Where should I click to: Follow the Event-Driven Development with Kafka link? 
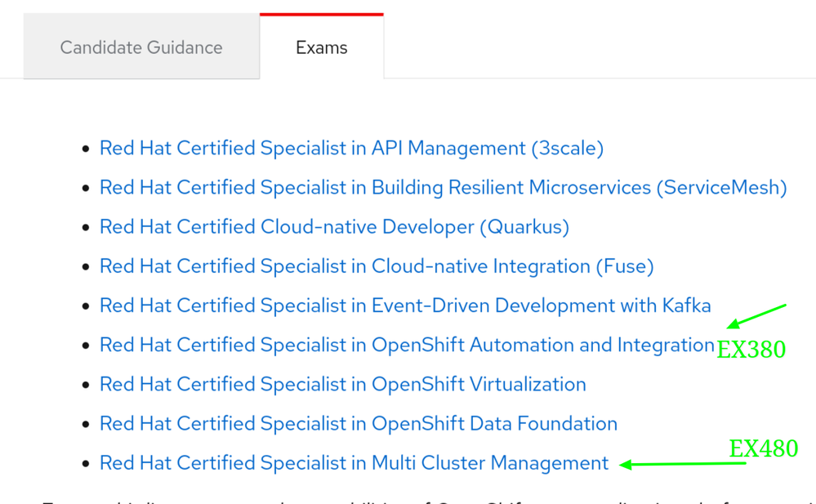click(405, 306)
